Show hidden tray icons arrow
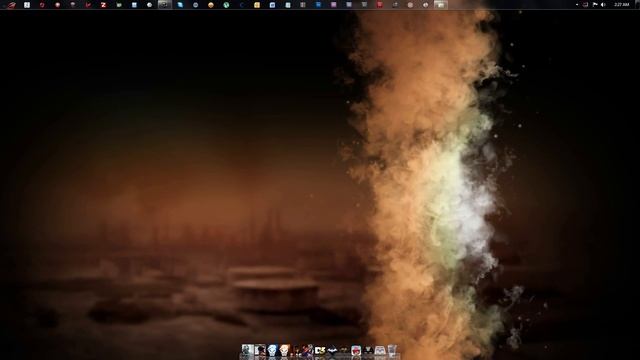The height and width of the screenshot is (360, 640). 577,5
